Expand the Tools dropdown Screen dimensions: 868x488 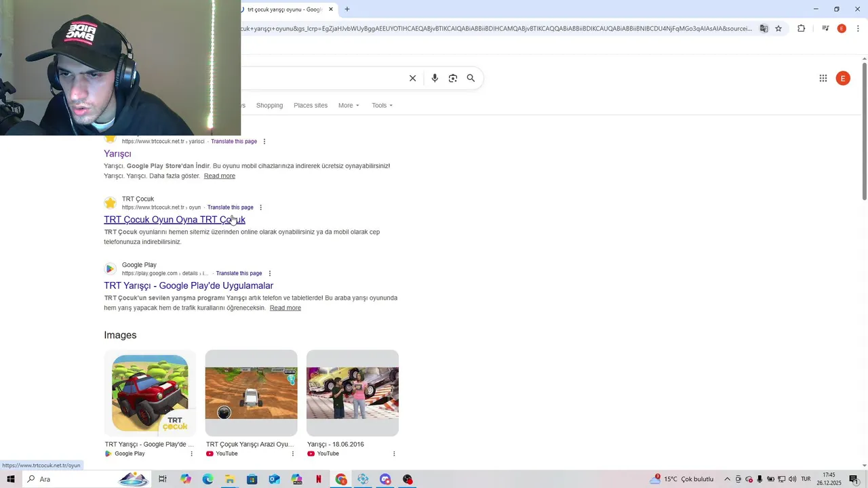(x=382, y=105)
